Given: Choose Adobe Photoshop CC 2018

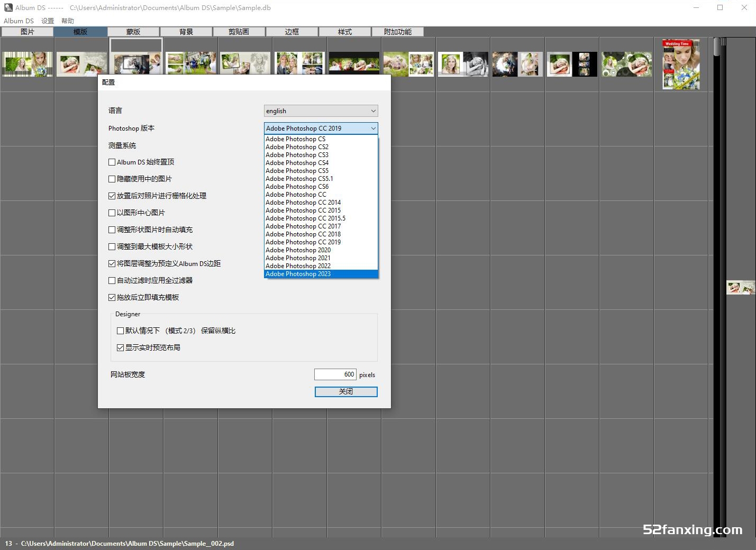Looking at the screenshot, I should 321,234.
